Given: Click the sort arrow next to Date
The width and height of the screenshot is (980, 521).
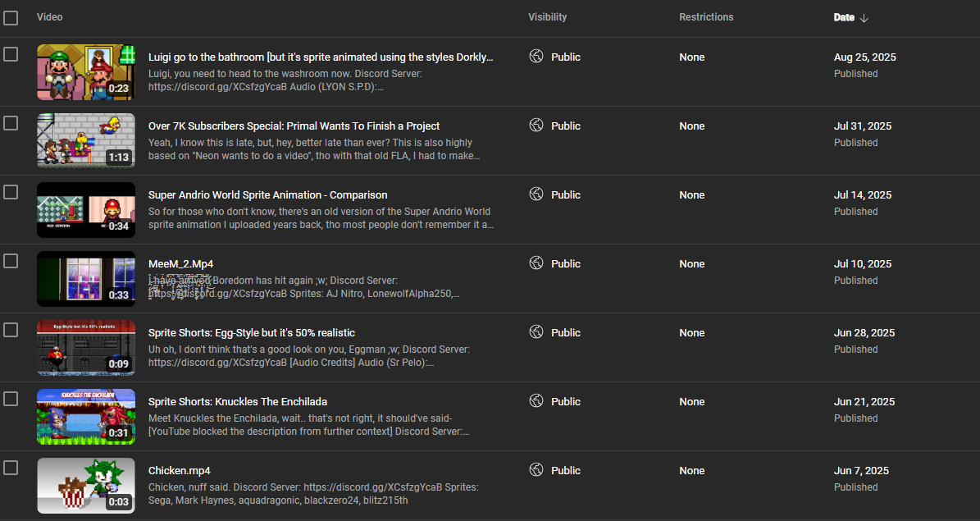Looking at the screenshot, I should pyautogui.click(x=864, y=18).
